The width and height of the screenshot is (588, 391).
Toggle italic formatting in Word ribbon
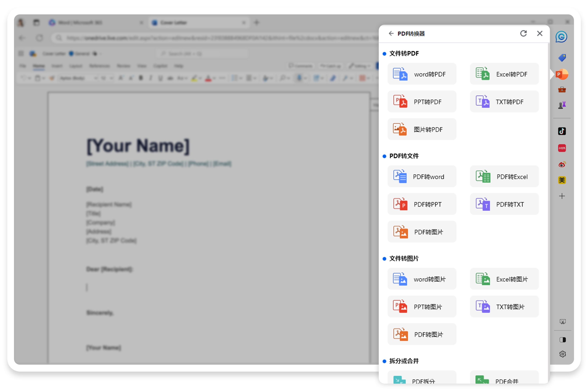[150, 78]
